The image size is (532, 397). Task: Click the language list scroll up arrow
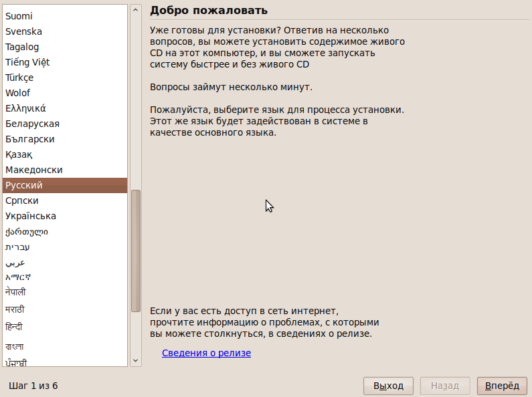click(135, 10)
